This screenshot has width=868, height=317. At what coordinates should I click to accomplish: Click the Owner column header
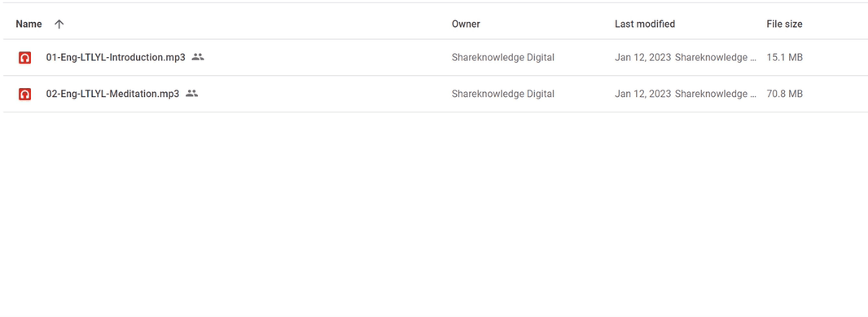[466, 24]
